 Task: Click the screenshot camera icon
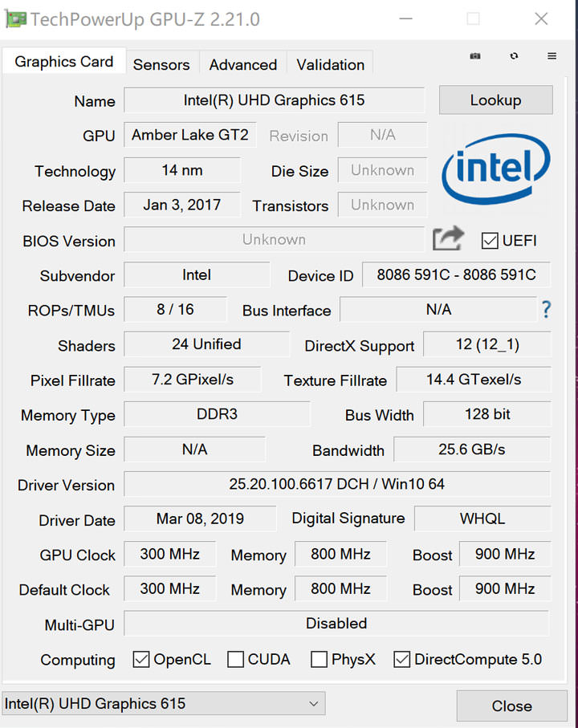(475, 56)
